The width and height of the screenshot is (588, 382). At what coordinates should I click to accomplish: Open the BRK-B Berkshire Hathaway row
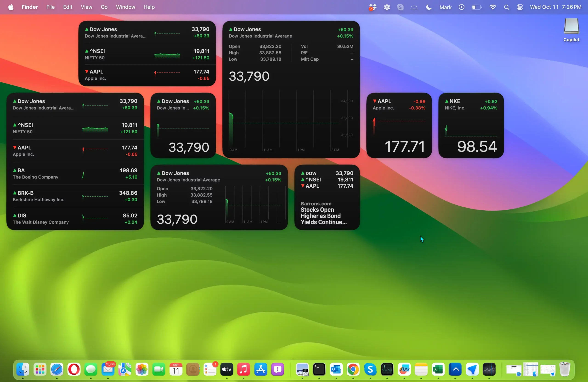(75, 196)
